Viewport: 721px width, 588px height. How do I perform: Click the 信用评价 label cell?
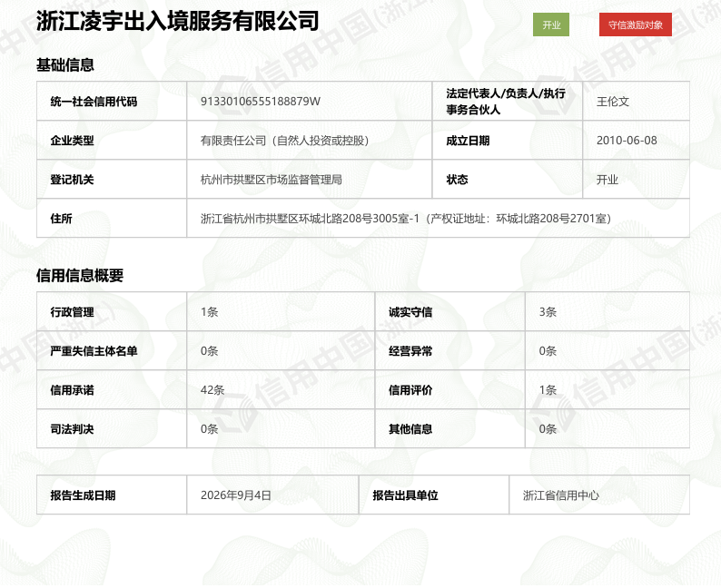pyautogui.click(x=450, y=389)
